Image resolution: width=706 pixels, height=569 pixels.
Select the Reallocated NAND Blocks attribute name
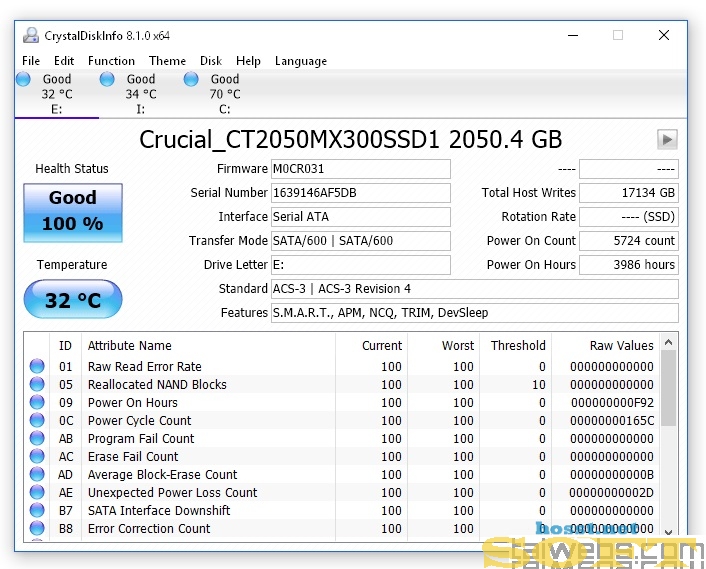(157, 384)
